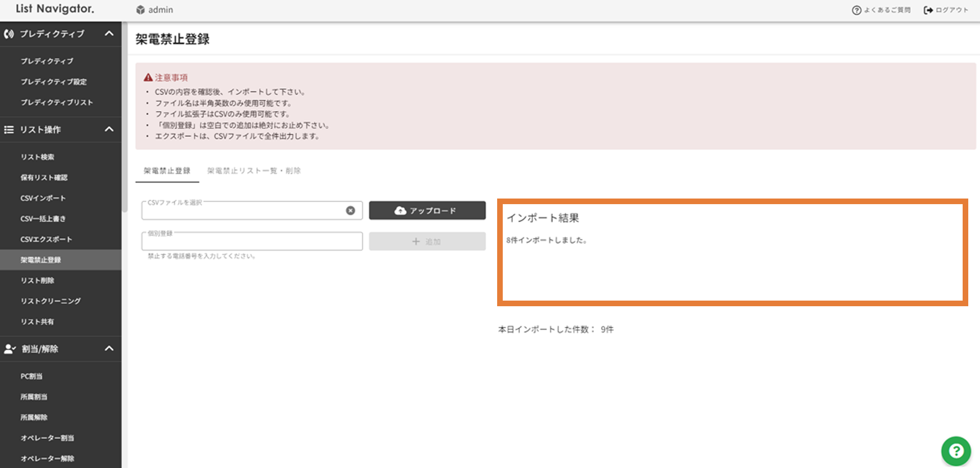The image size is (980, 468).
Task: Click the ログアウト logout button
Action: [x=946, y=10]
